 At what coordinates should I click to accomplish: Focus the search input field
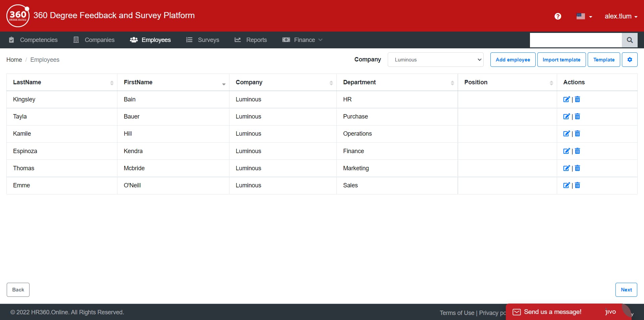coord(576,40)
